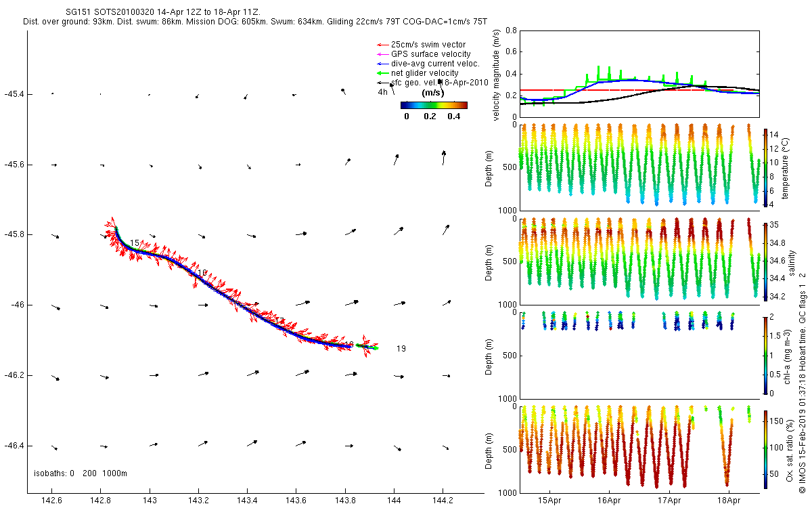
Task: Click longitude tick '143.4' on map
Action: (247, 500)
